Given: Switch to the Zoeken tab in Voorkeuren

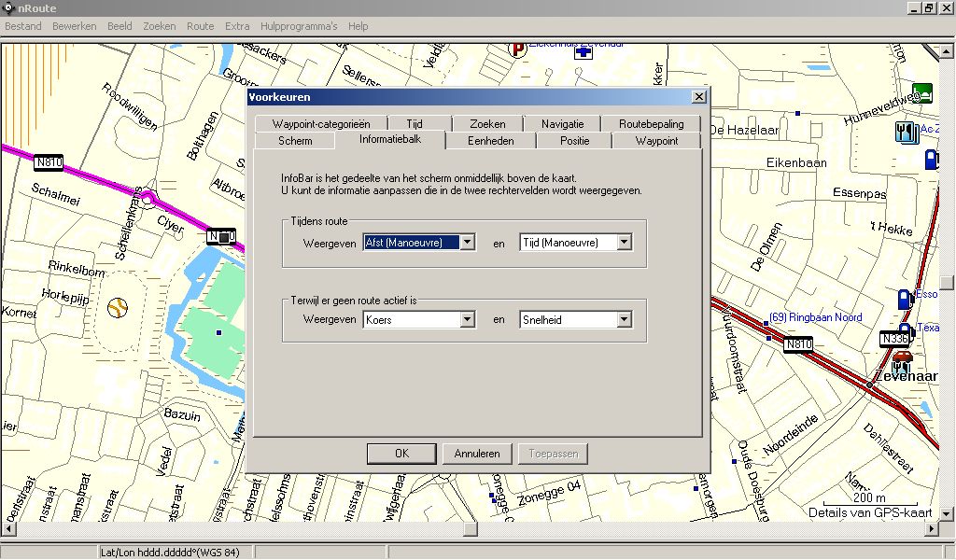Looking at the screenshot, I should coord(487,124).
